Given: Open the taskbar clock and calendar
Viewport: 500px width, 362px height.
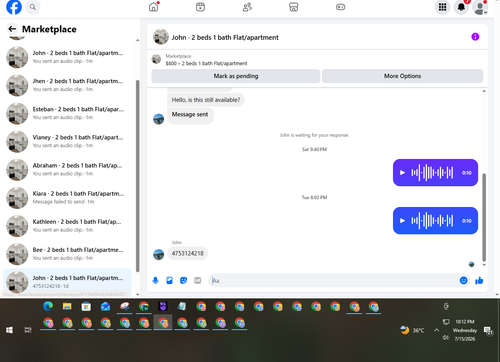Looking at the screenshot, I should [x=465, y=330].
